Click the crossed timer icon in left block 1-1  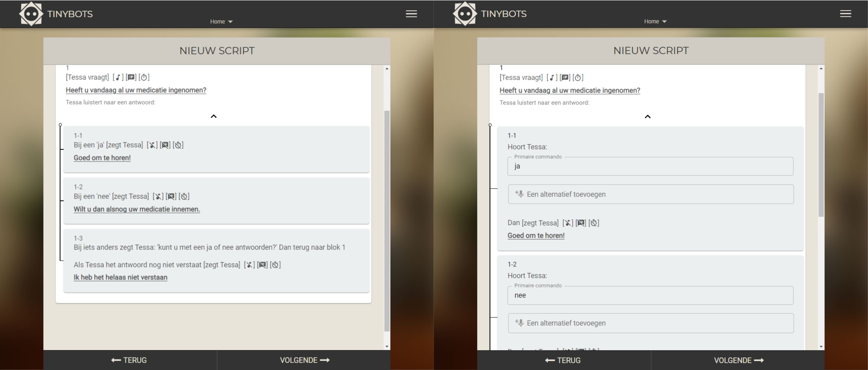(178, 145)
